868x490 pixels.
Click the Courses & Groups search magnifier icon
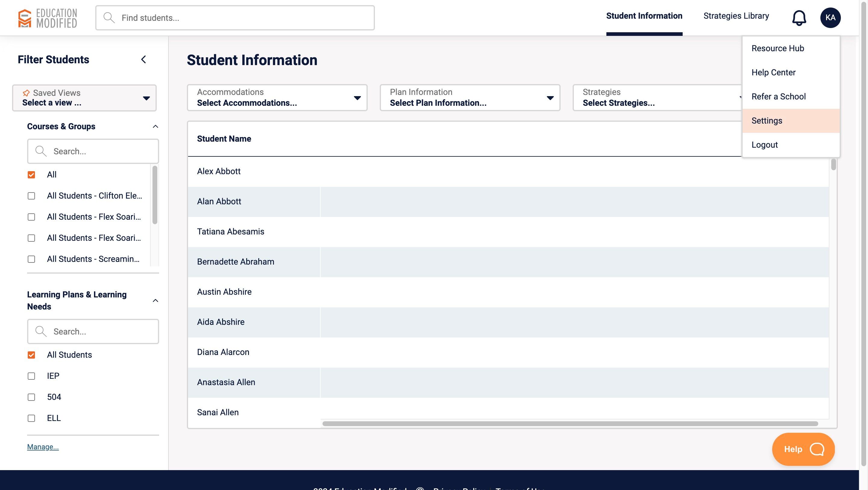[x=41, y=151]
